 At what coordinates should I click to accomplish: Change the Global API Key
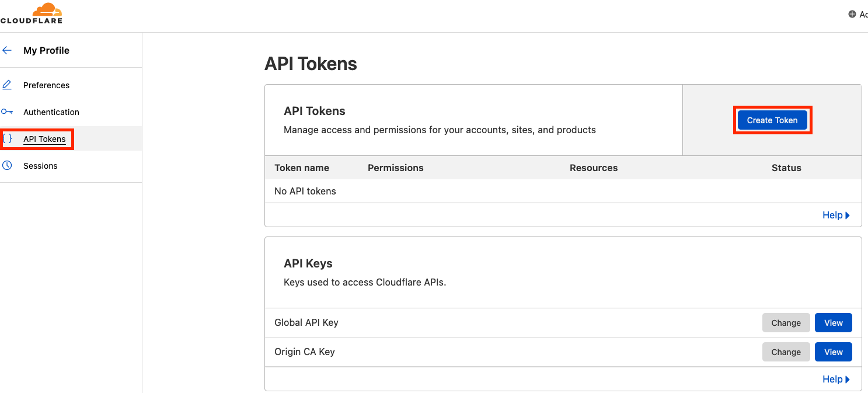(786, 322)
